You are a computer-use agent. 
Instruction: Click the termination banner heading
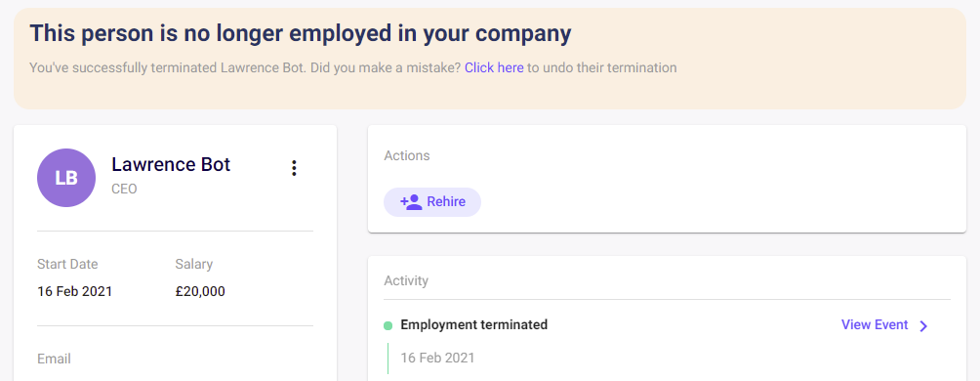(x=300, y=33)
